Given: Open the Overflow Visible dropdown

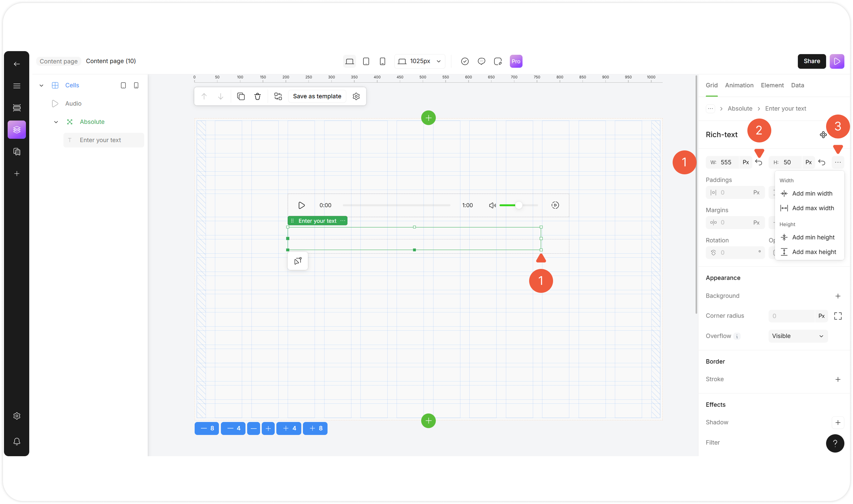Looking at the screenshot, I should click(x=798, y=336).
